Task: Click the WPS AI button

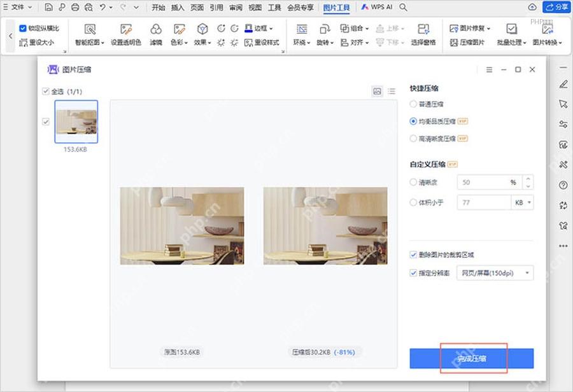Action: [x=377, y=7]
